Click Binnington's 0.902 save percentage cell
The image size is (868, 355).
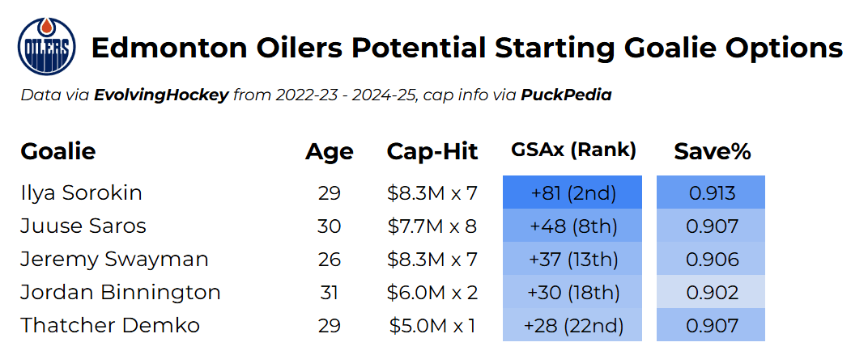click(x=711, y=292)
